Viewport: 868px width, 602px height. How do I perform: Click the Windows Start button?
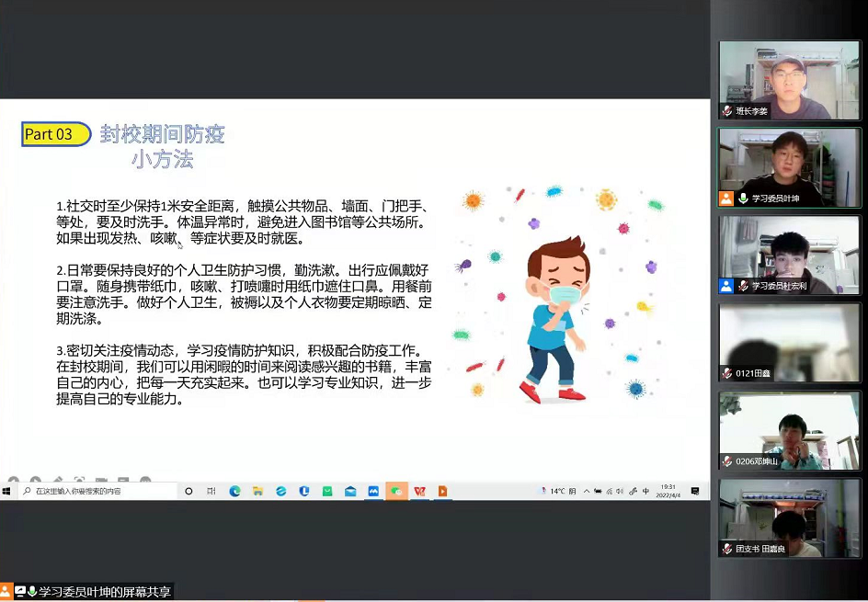6,492
